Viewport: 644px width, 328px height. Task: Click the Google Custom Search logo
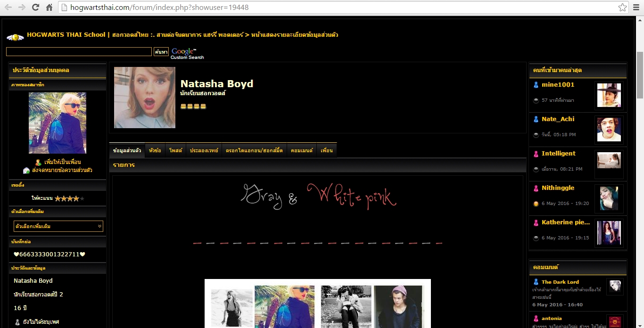click(x=187, y=53)
